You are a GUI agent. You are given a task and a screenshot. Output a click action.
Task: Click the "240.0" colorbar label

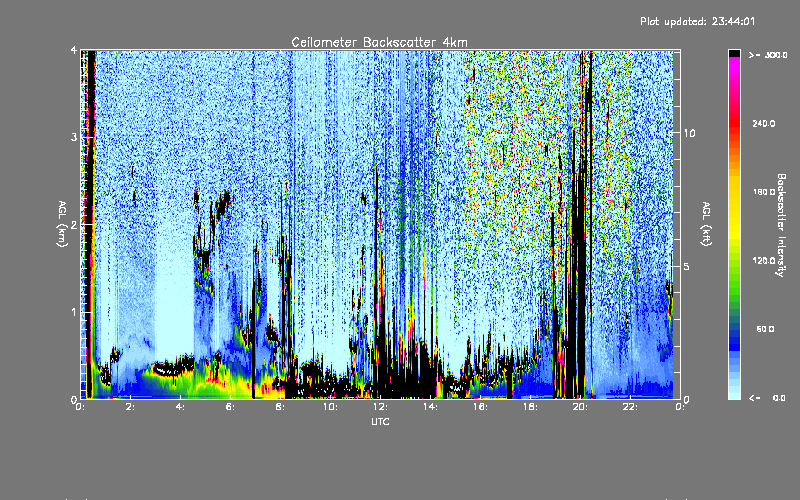(x=764, y=123)
